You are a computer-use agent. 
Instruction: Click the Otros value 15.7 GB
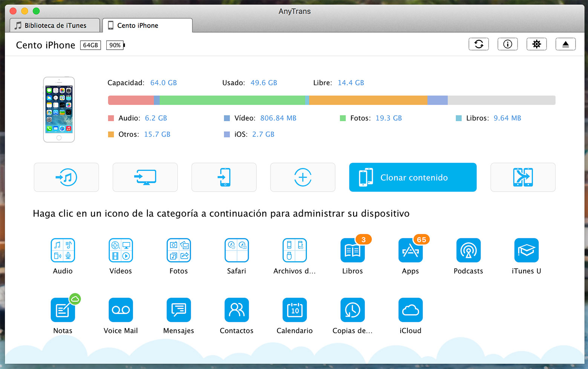157,134
